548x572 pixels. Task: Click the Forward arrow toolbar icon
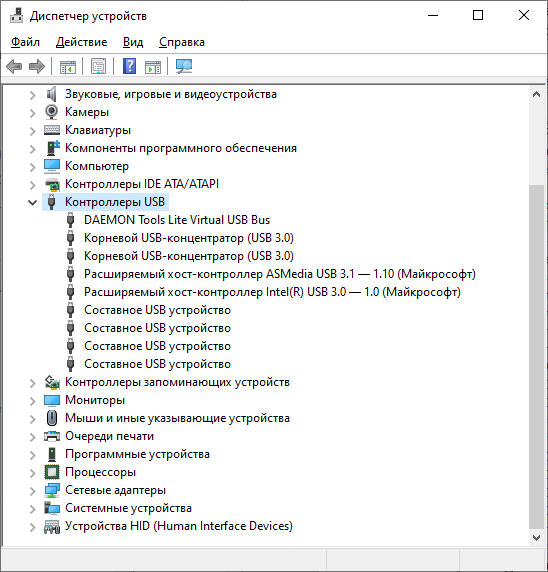click(x=36, y=66)
